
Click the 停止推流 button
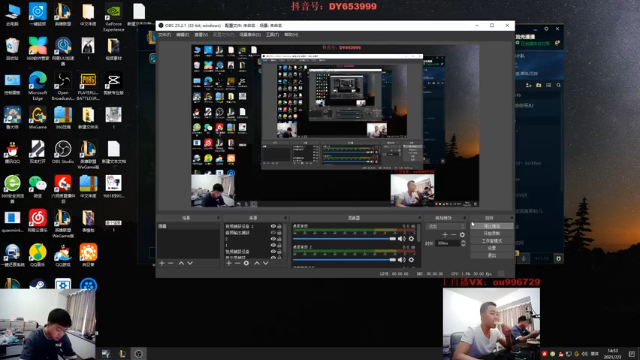coord(492,226)
